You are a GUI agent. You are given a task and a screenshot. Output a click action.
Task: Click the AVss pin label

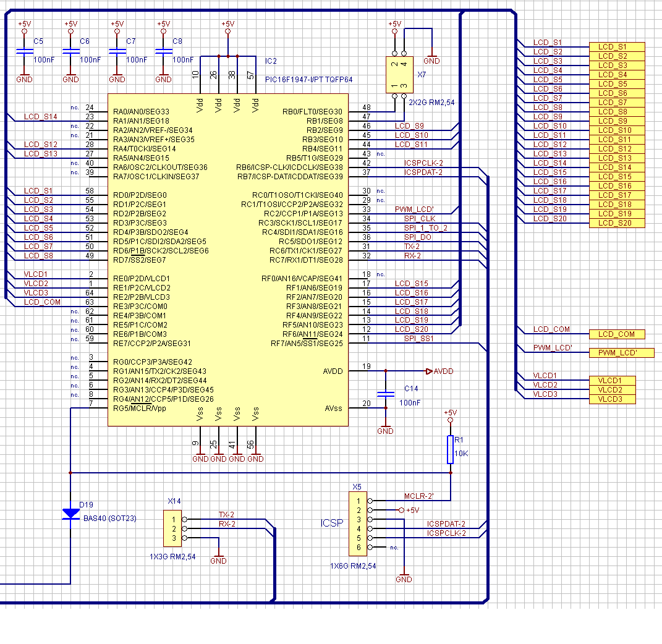[334, 409]
